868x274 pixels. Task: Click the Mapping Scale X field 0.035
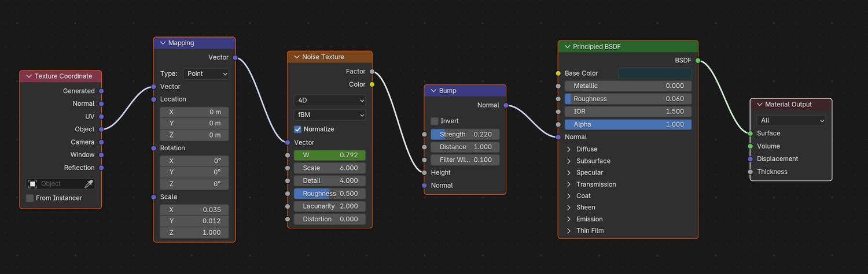(194, 210)
